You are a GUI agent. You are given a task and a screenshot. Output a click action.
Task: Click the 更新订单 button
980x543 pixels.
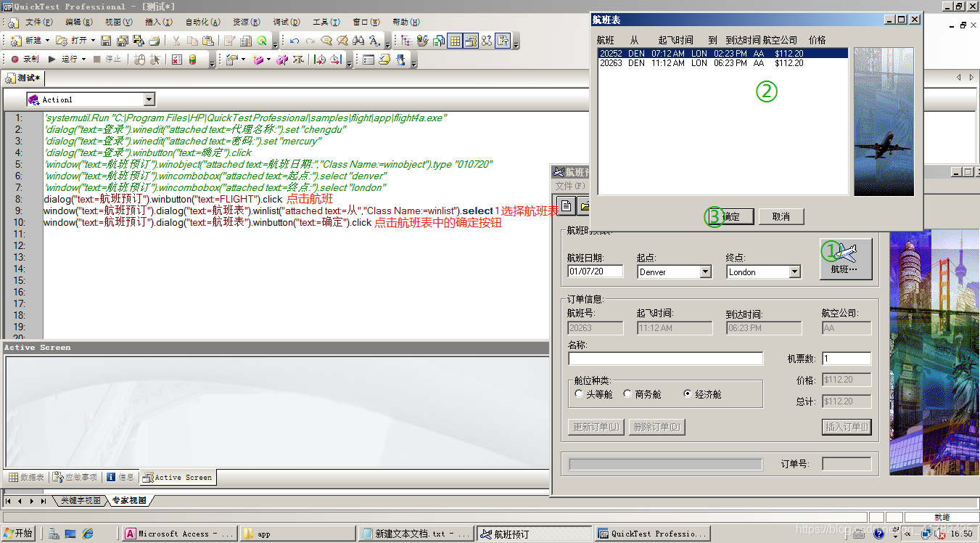pyautogui.click(x=596, y=427)
